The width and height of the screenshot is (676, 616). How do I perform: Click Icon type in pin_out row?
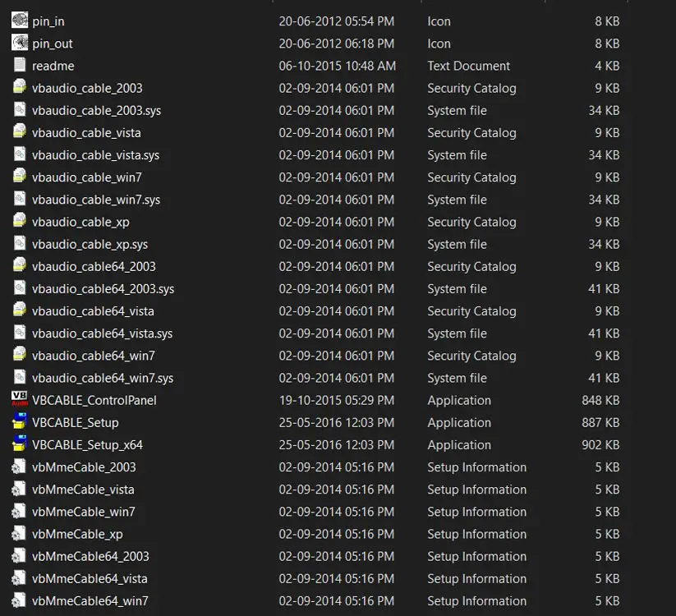439,44
